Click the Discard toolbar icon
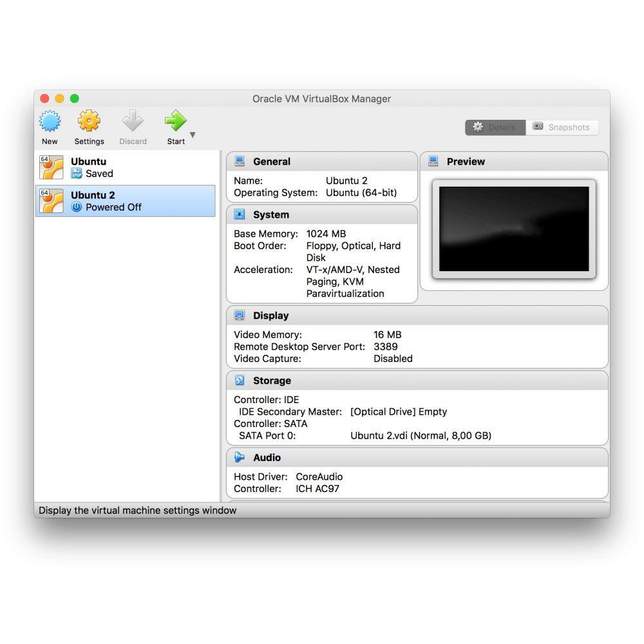The image size is (644, 644). [133, 121]
